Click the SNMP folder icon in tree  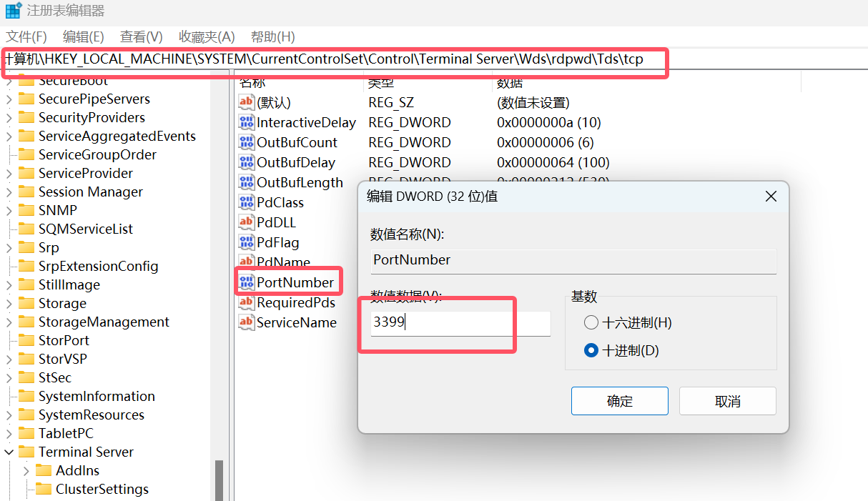point(26,210)
